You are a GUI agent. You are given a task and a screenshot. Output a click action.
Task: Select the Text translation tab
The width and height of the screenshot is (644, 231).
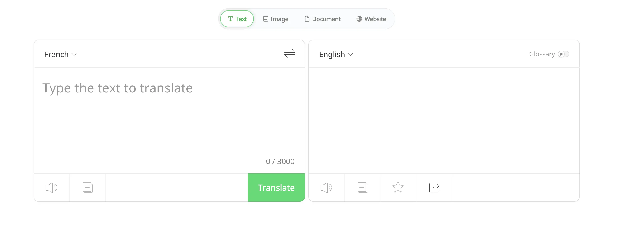pos(237,19)
